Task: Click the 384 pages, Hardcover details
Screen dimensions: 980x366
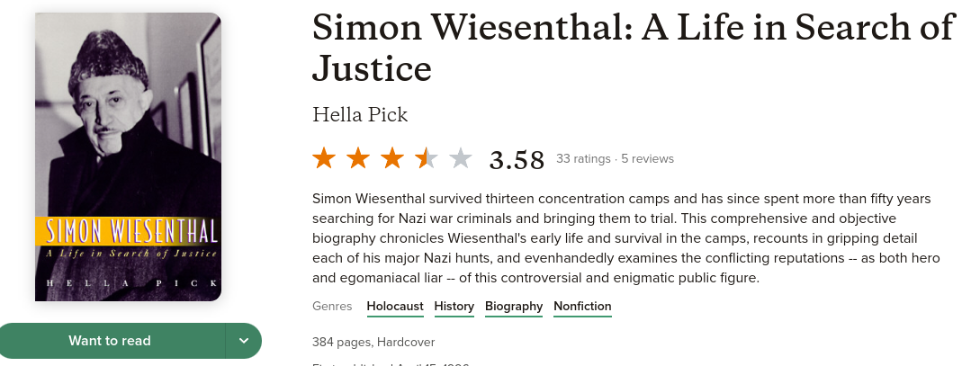Action: [x=373, y=343]
